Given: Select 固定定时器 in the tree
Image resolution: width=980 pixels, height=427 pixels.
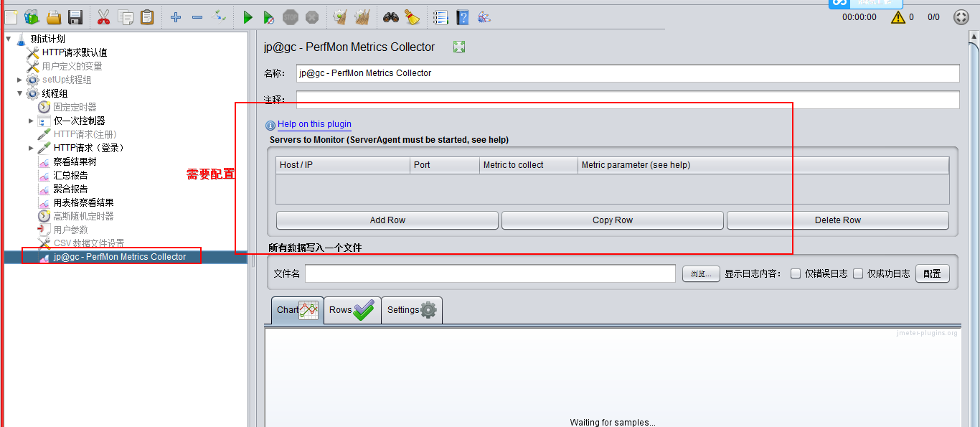Looking at the screenshot, I should [75, 107].
